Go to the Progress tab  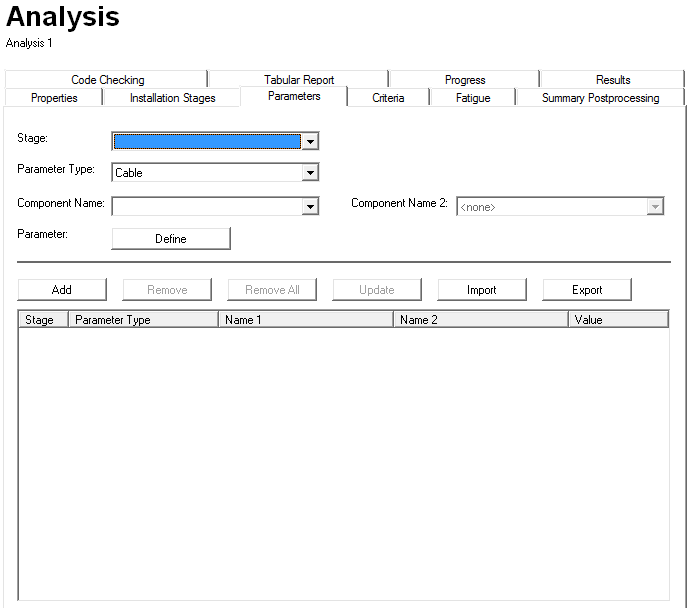465,80
